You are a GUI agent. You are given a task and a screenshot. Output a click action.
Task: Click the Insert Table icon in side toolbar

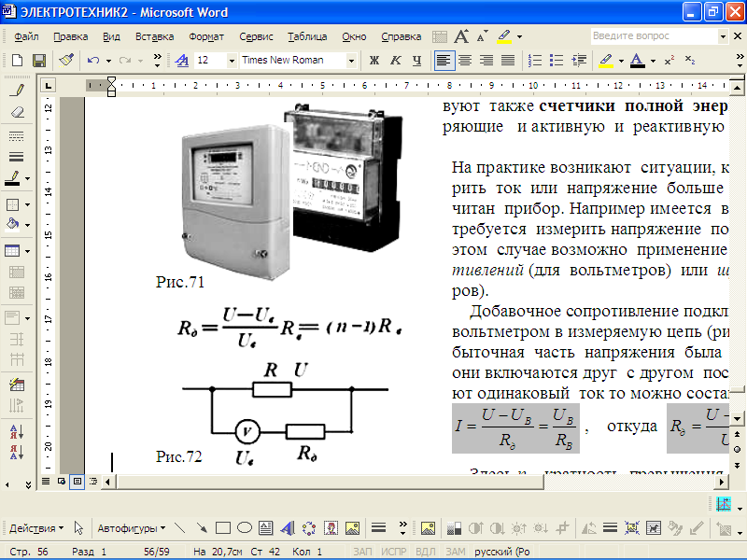click(13, 250)
